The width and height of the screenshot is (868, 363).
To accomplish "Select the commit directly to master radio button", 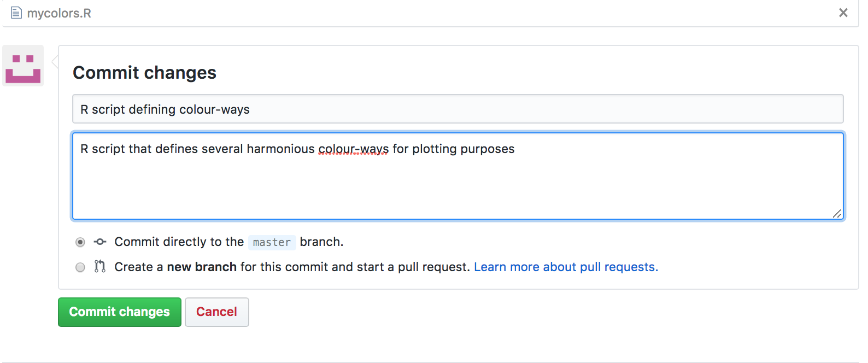I will coord(80,242).
